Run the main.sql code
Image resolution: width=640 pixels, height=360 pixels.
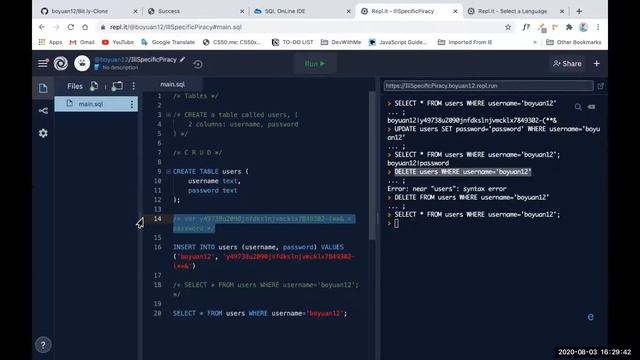315,64
